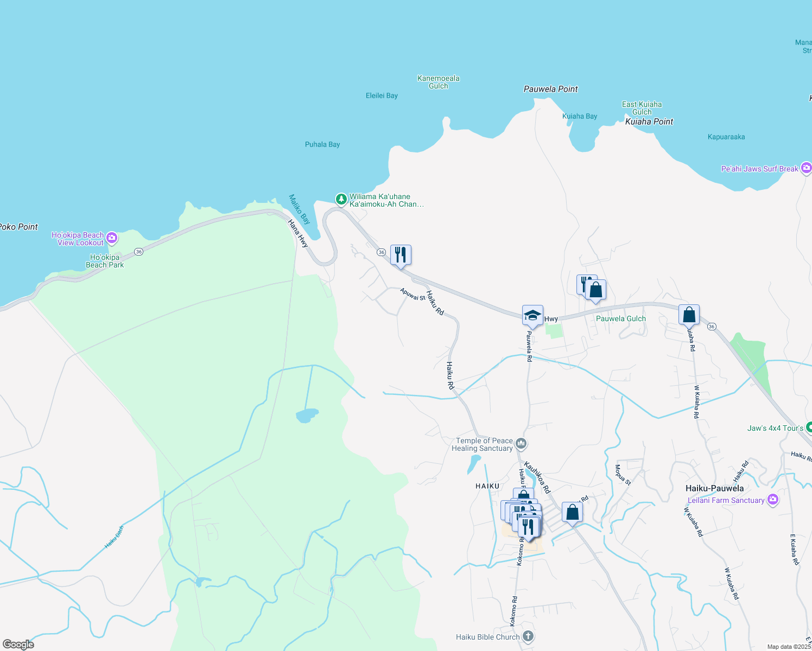Click the East Kuiaha Gulch label
Screen dimensions: 812x651
tap(642, 108)
